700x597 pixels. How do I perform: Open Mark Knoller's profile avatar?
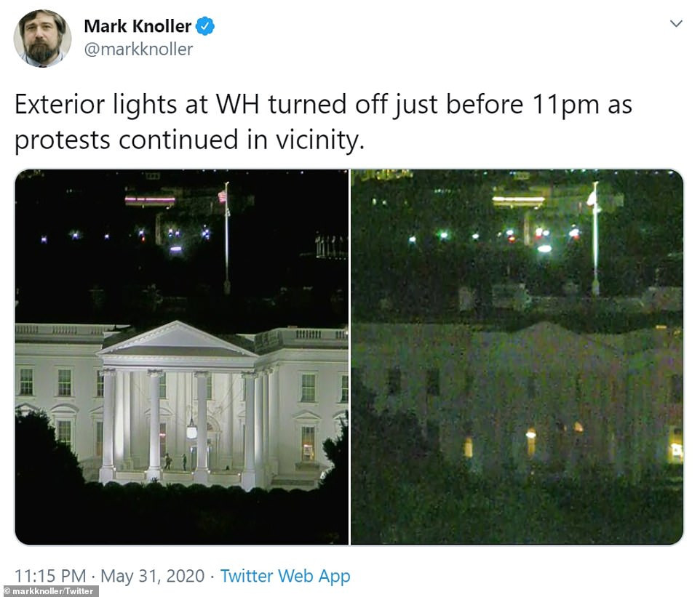tap(42, 39)
